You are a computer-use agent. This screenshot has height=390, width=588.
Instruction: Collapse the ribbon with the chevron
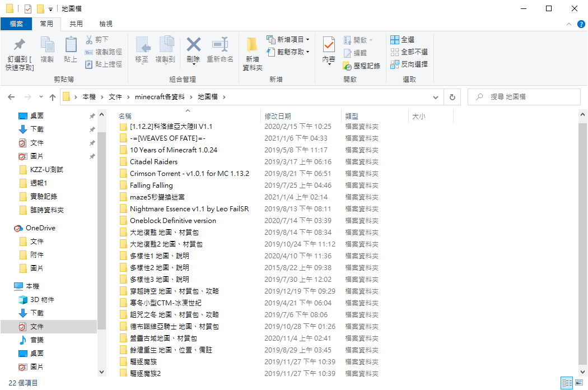(569, 24)
